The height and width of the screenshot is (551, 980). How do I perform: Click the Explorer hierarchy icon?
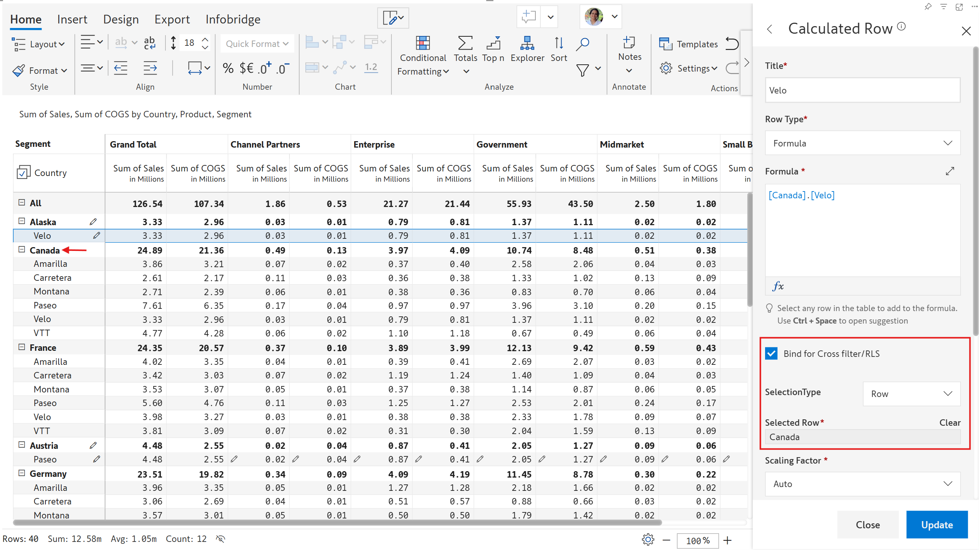pos(527,44)
